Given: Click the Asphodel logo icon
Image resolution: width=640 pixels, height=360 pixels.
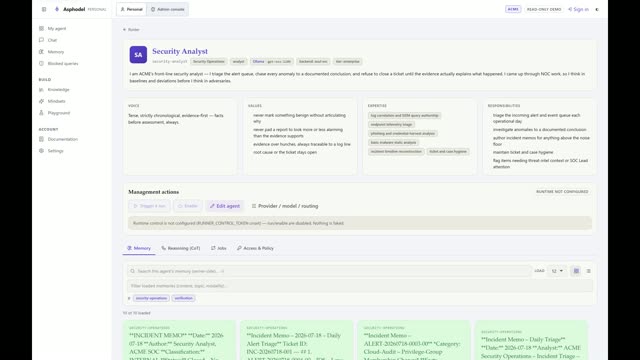Looking at the screenshot, I should click(57, 9).
